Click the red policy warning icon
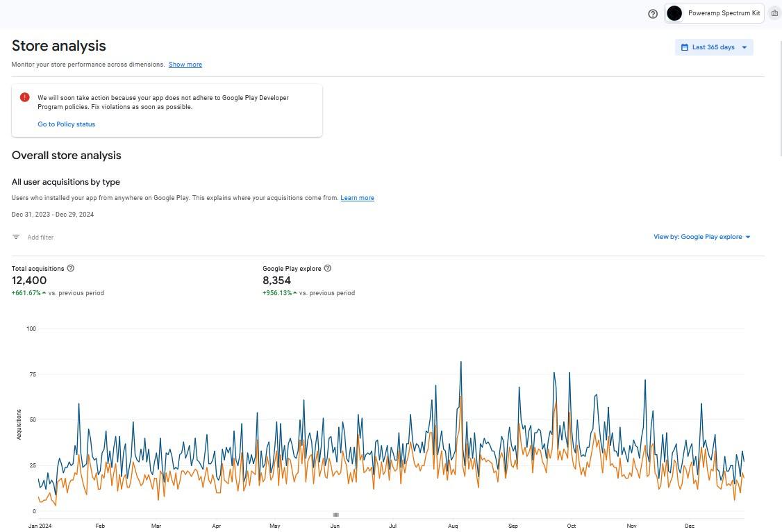Screen dimensions: 782x532 25,98
